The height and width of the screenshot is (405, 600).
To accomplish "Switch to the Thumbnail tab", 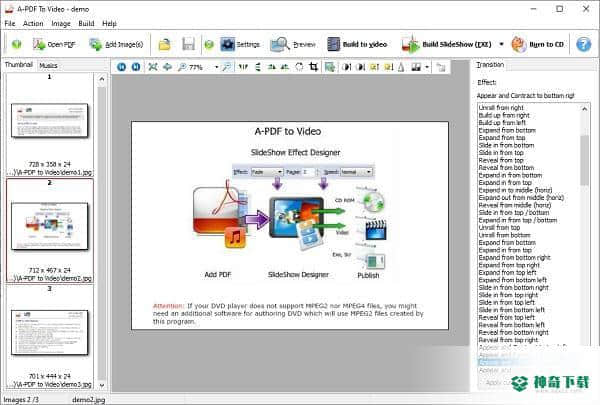I will pyautogui.click(x=18, y=65).
